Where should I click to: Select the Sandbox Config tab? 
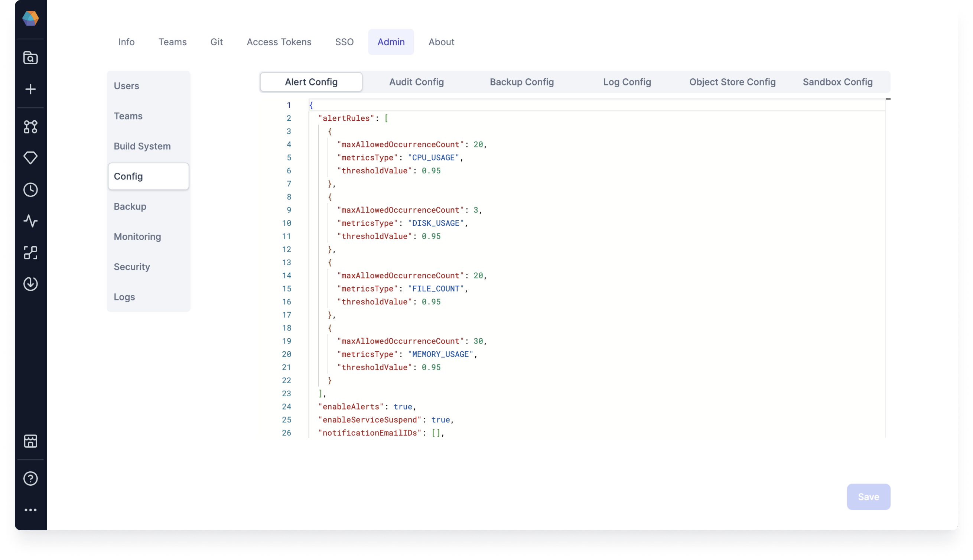click(x=838, y=82)
